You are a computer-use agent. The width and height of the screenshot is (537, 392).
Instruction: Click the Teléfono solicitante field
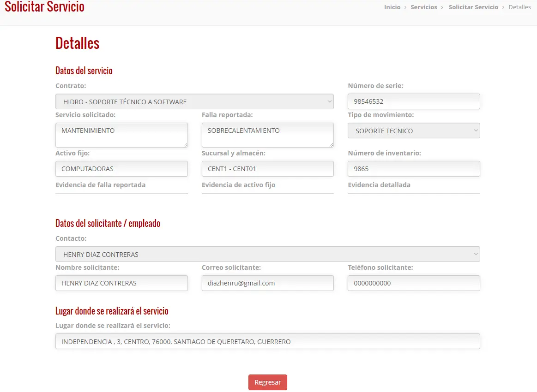point(414,283)
